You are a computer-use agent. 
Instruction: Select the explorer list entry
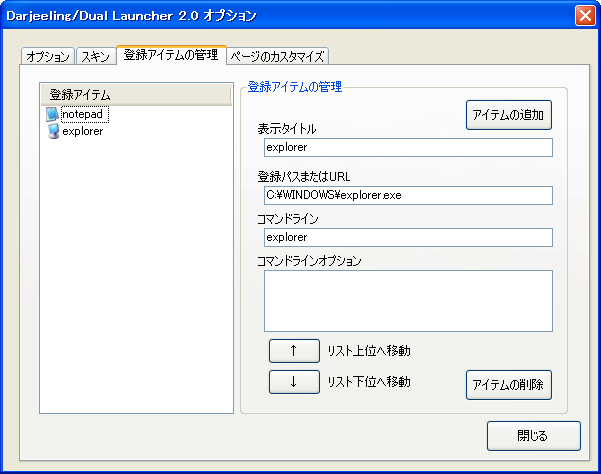[x=83, y=131]
